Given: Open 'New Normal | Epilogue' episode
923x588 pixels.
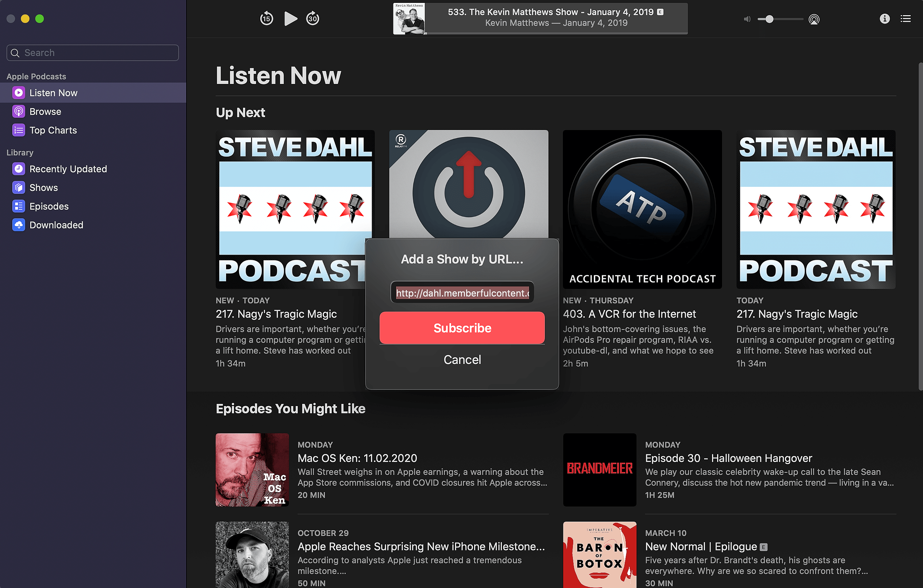Looking at the screenshot, I should 701,547.
